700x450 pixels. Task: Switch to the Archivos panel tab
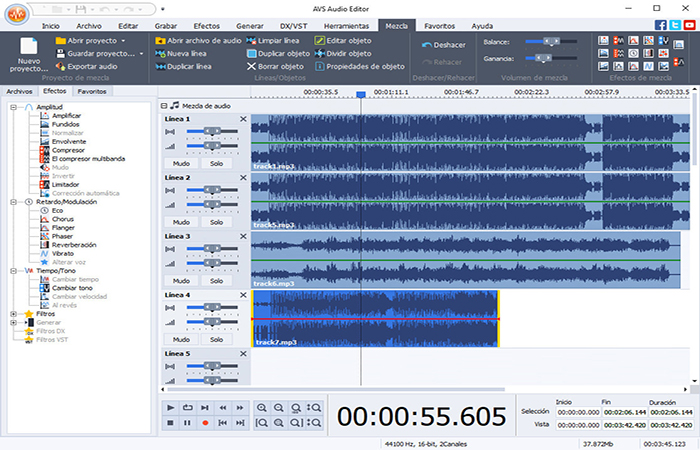(19, 91)
